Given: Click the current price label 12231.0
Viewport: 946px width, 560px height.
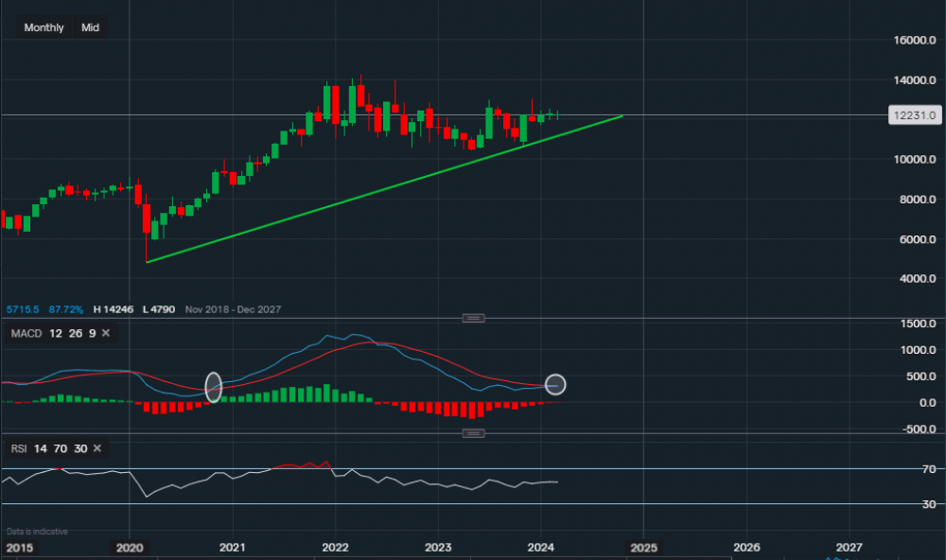Looking at the screenshot, I should pos(913,114).
